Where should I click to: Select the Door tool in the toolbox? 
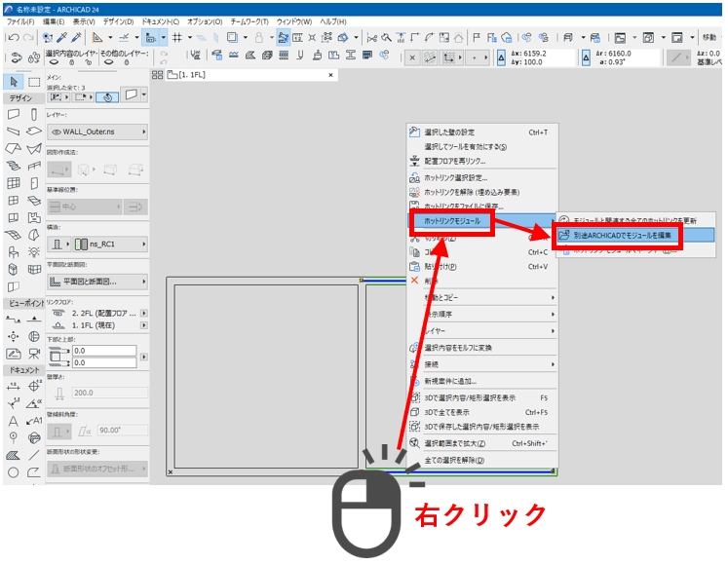pos(34,183)
